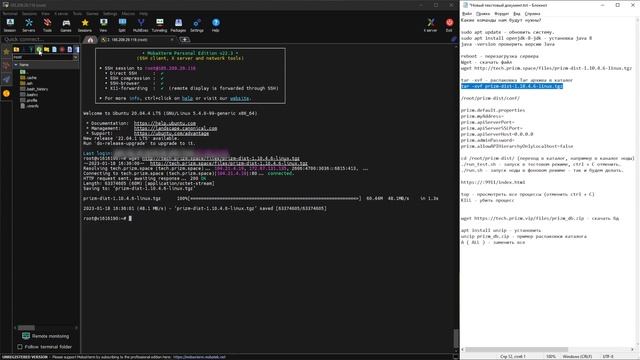Click the ubuntu.com/advantage support link
This screenshot has height=360, width=640.
coord(171,133)
